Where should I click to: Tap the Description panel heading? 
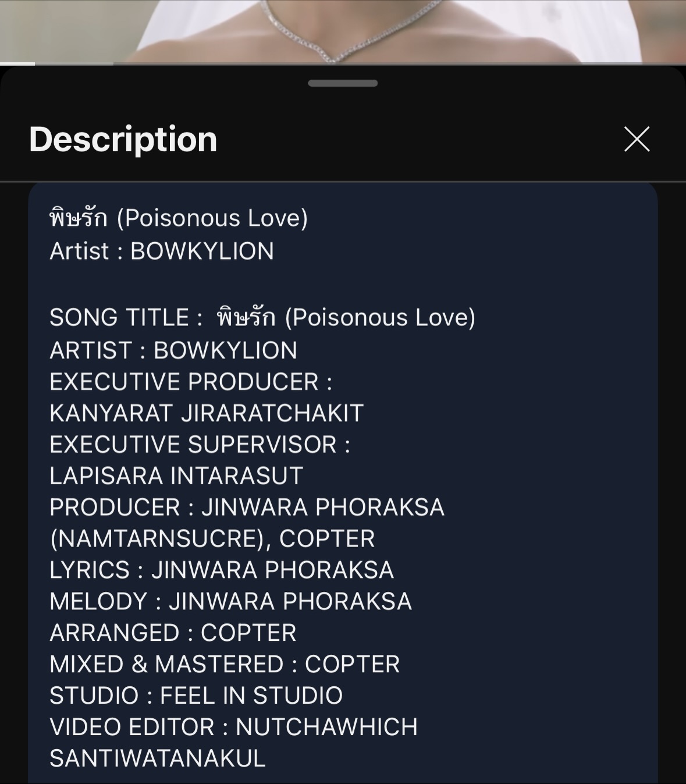click(x=123, y=139)
